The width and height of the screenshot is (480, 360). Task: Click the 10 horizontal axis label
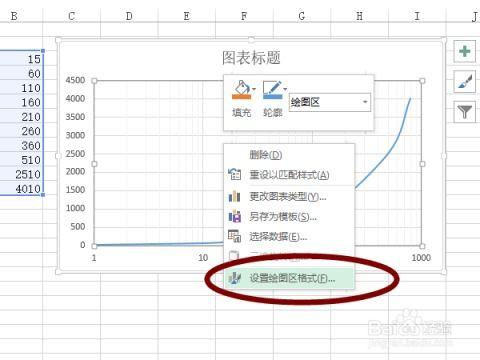(x=203, y=257)
